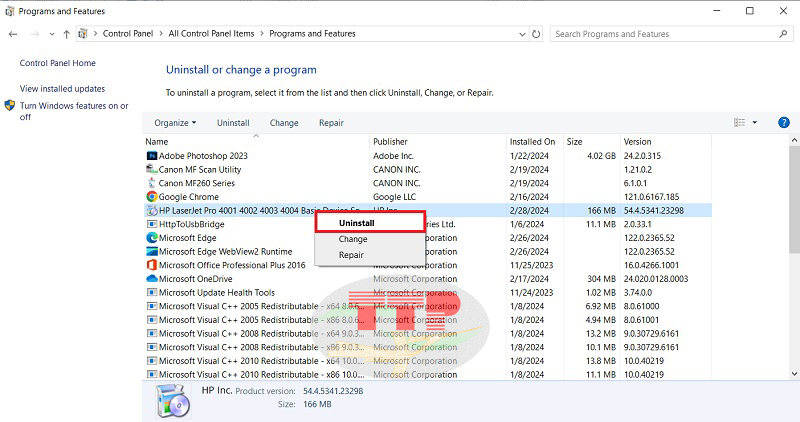Open Turn Windows features on or off
This screenshot has width=800, height=422.
74,111
